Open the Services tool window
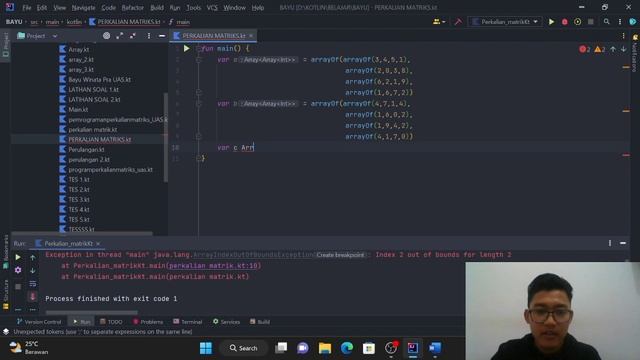Screen dimensions: 640x360 pyautogui.click(x=226, y=322)
